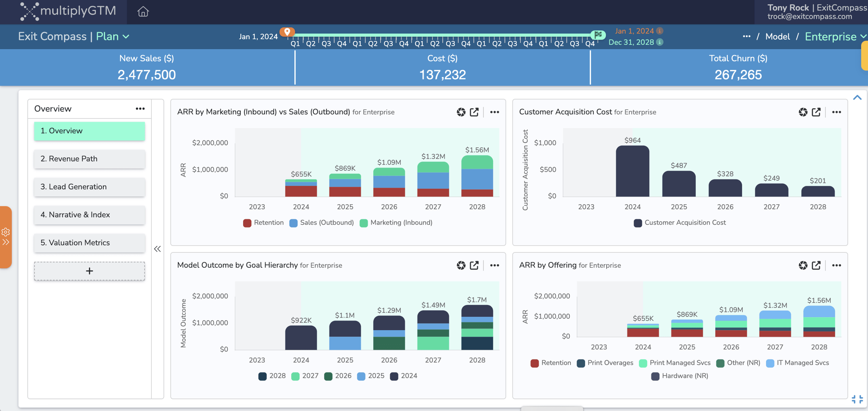This screenshot has width=868, height=411.
Task: Toggle the 2026 legend series in Model Outcome
Action: tap(338, 376)
